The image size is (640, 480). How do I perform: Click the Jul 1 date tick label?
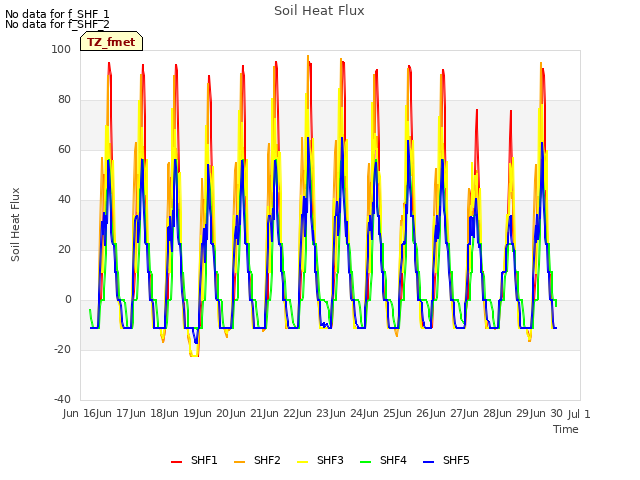pyautogui.click(x=579, y=414)
